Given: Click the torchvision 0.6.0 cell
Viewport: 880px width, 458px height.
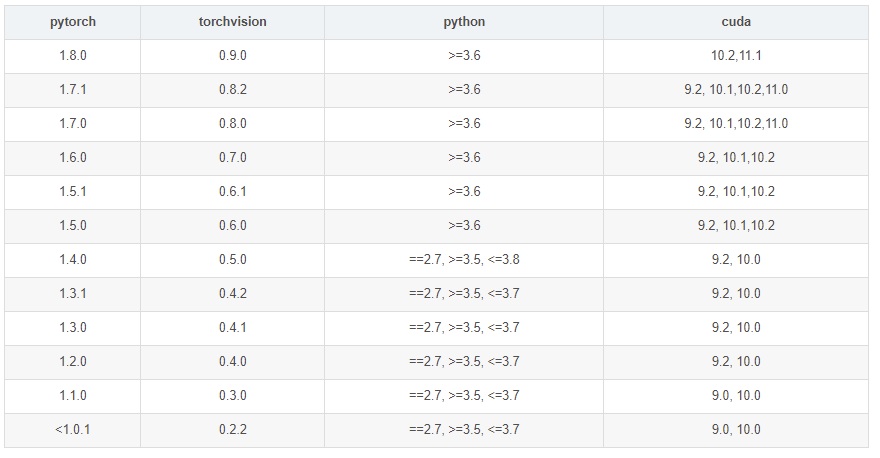Looking at the screenshot, I should [x=232, y=226].
